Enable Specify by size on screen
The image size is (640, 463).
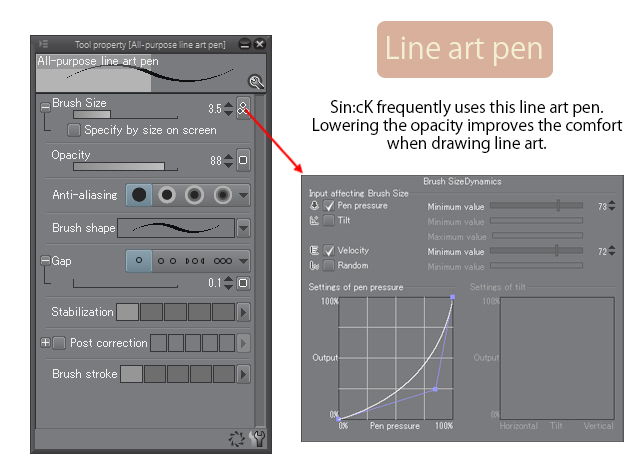tap(73, 130)
